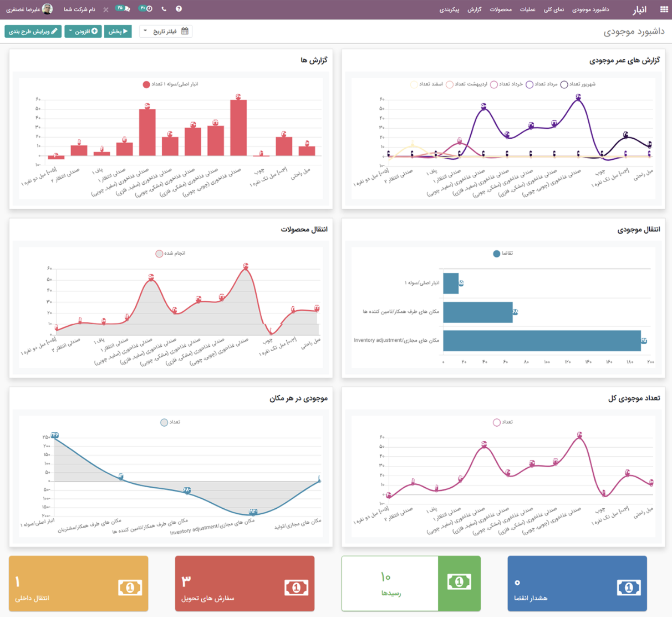
Task: Open the سفارش های تحویل red tile
Action: (245, 584)
